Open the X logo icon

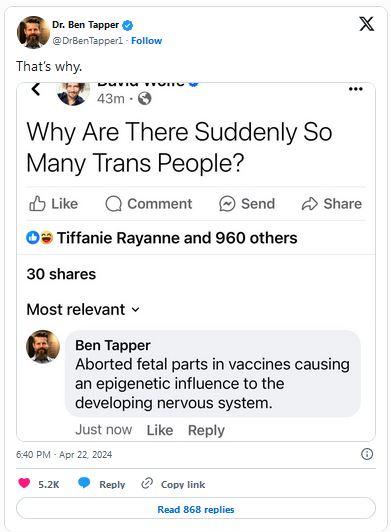[367, 24]
